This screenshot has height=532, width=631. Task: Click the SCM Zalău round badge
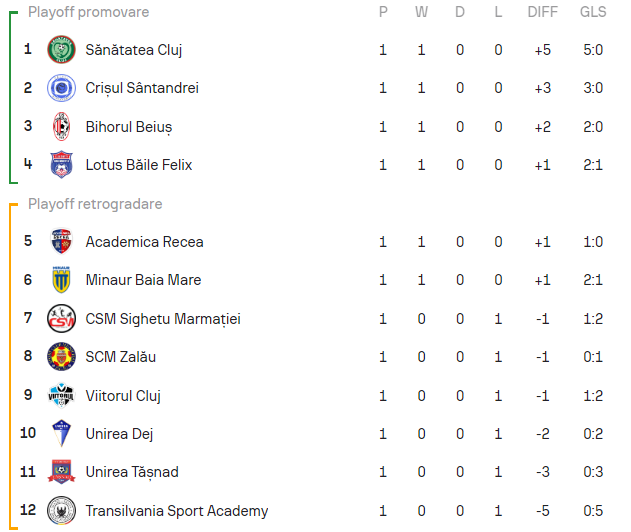point(61,357)
